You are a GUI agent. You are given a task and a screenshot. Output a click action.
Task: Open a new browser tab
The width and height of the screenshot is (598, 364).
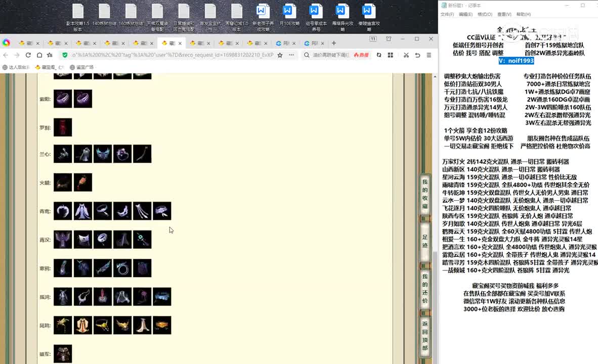coord(334,43)
